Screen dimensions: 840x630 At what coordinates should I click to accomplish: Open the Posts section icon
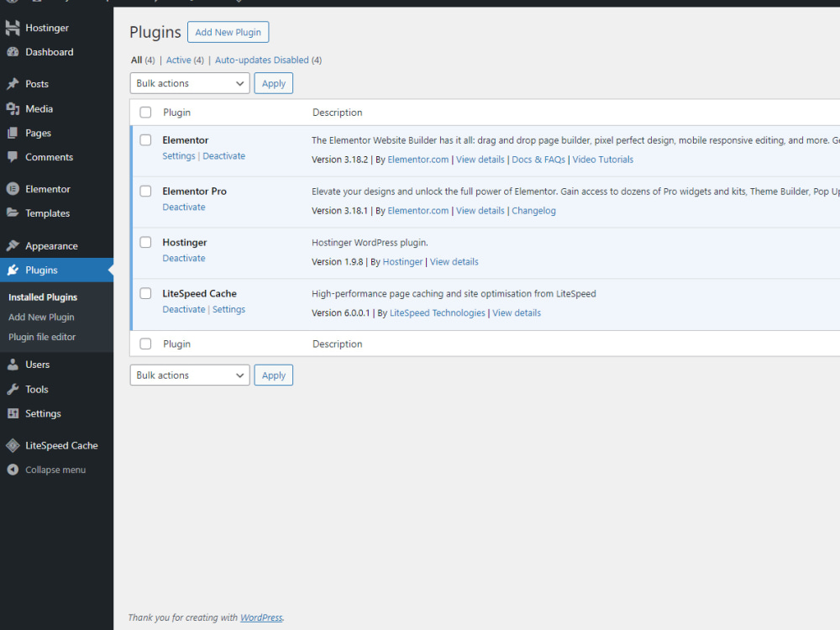[x=12, y=83]
